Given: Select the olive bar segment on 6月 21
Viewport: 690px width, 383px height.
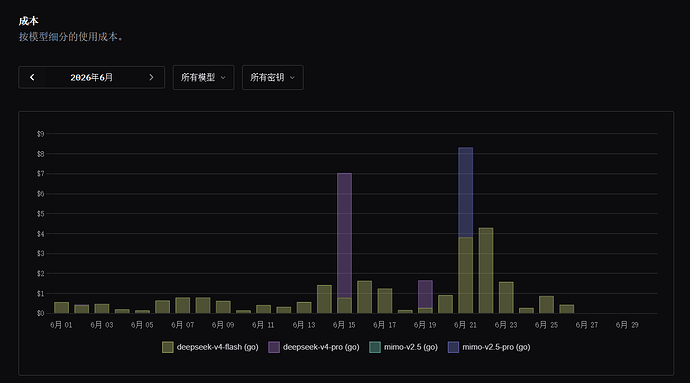Looking at the screenshot, I should click(466, 275).
